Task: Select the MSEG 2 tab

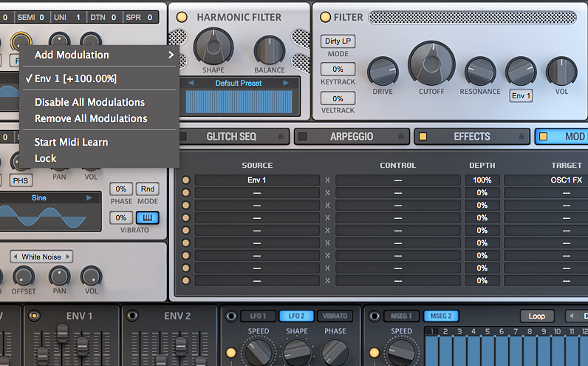Action: 441,316
